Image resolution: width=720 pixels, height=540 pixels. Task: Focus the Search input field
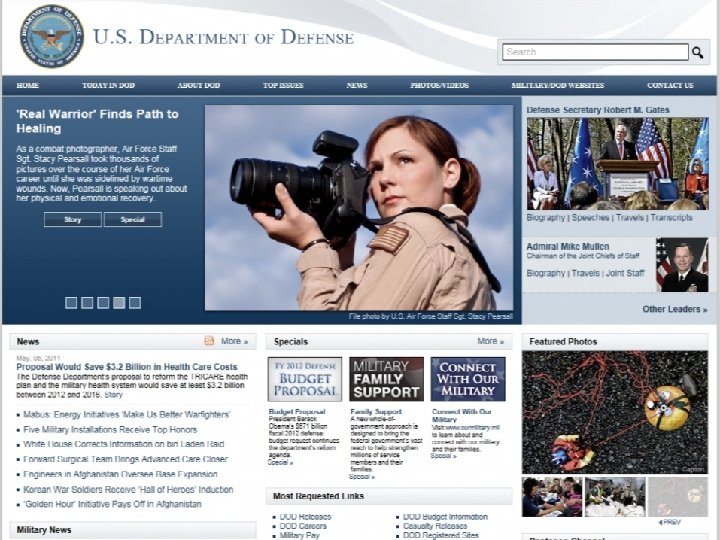595,52
